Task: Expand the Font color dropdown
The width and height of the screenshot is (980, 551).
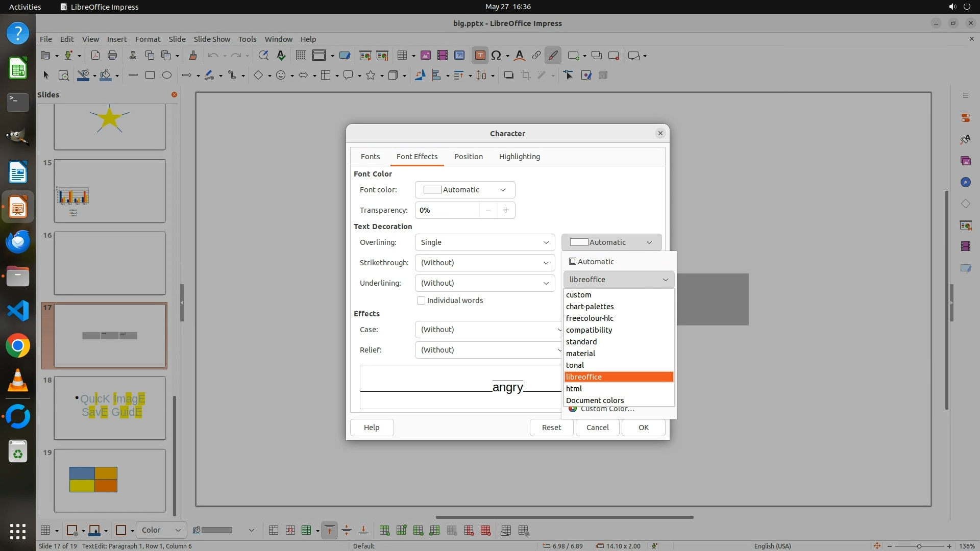Action: point(464,190)
